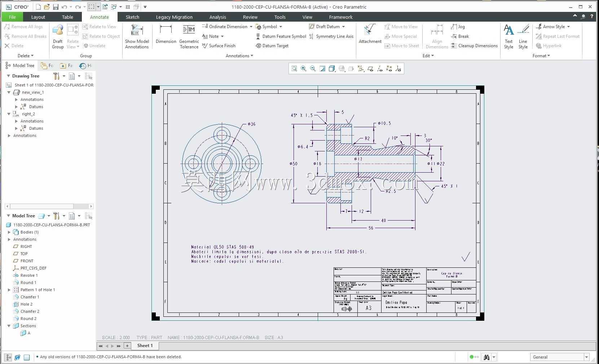Open the Arrow Style dropdown
Screen dimensions: 599x364
coord(553,27)
